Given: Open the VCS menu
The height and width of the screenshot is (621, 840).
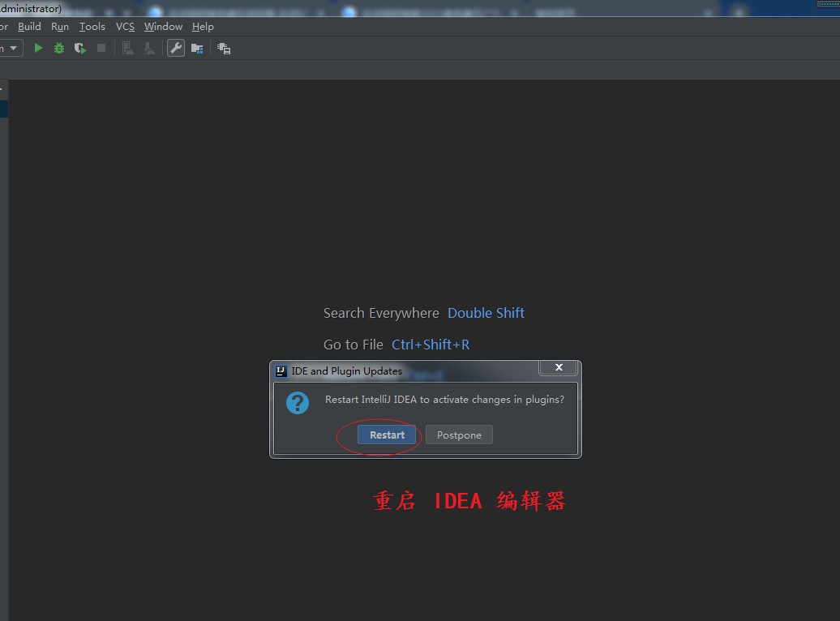Looking at the screenshot, I should point(126,26).
